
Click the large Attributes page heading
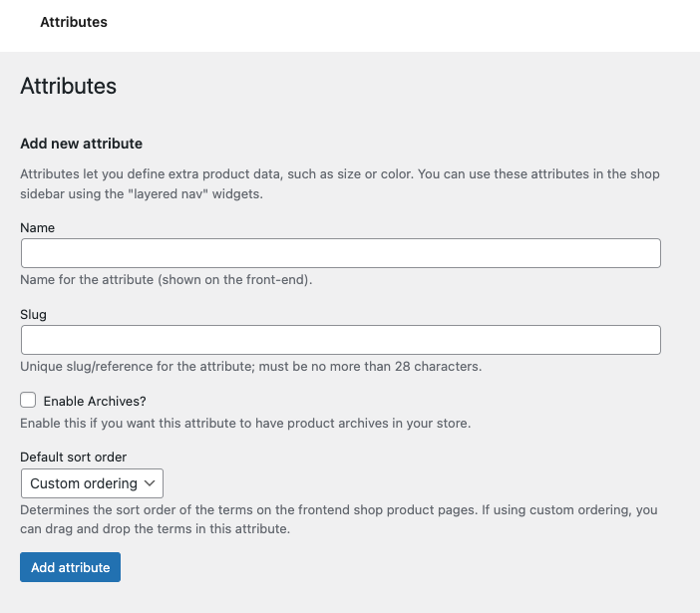tap(68, 86)
